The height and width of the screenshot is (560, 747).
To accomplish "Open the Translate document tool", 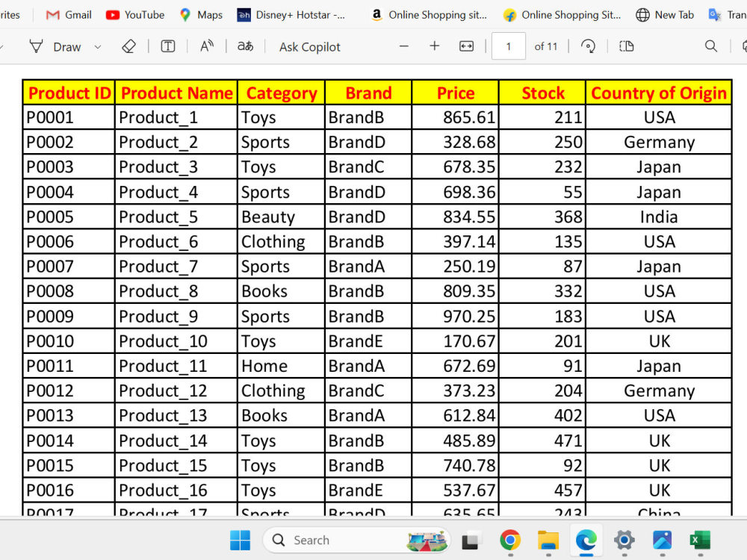I will point(245,46).
